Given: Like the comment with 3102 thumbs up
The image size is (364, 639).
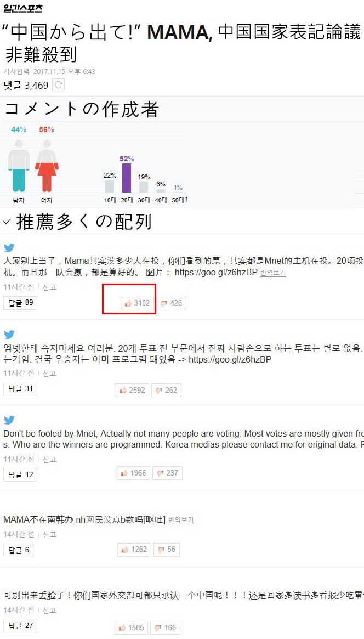Looking at the screenshot, I should pos(138,303).
